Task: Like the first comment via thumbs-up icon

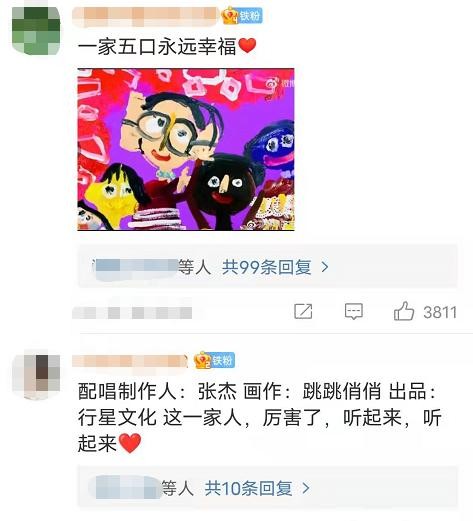Action: pos(404,311)
